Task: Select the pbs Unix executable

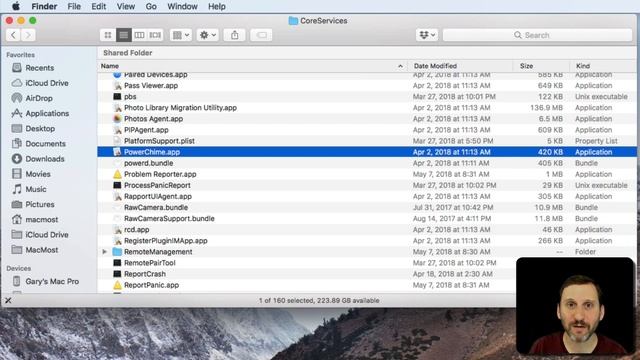Action: point(367,96)
